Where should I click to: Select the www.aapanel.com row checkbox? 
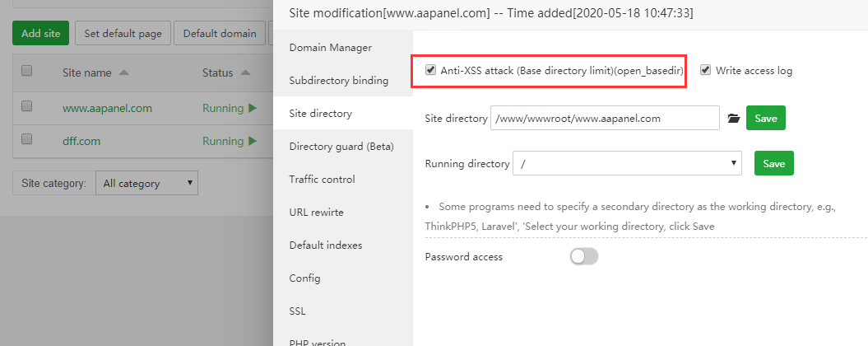point(26,106)
